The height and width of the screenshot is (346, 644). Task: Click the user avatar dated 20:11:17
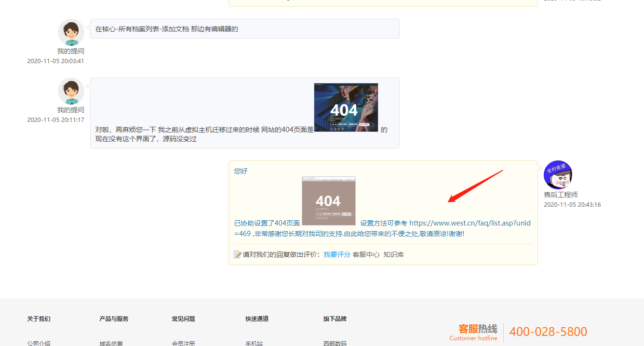(x=71, y=91)
